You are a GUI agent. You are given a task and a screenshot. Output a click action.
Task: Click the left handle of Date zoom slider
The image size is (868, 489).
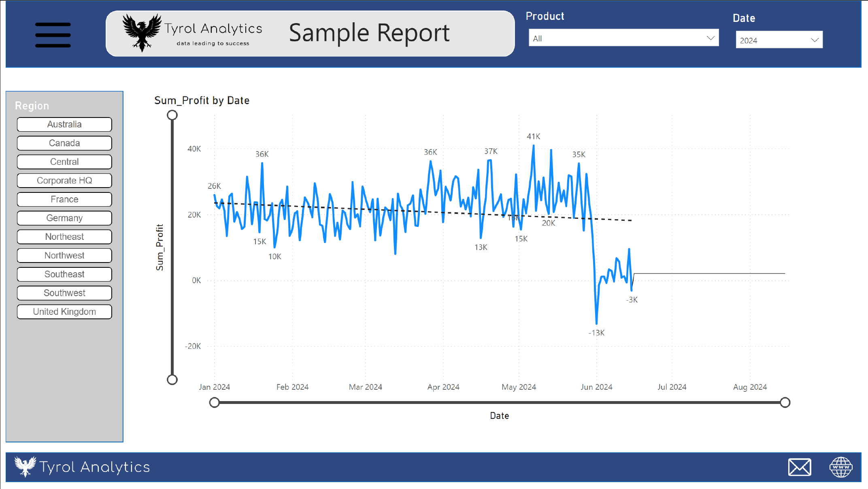click(x=215, y=402)
